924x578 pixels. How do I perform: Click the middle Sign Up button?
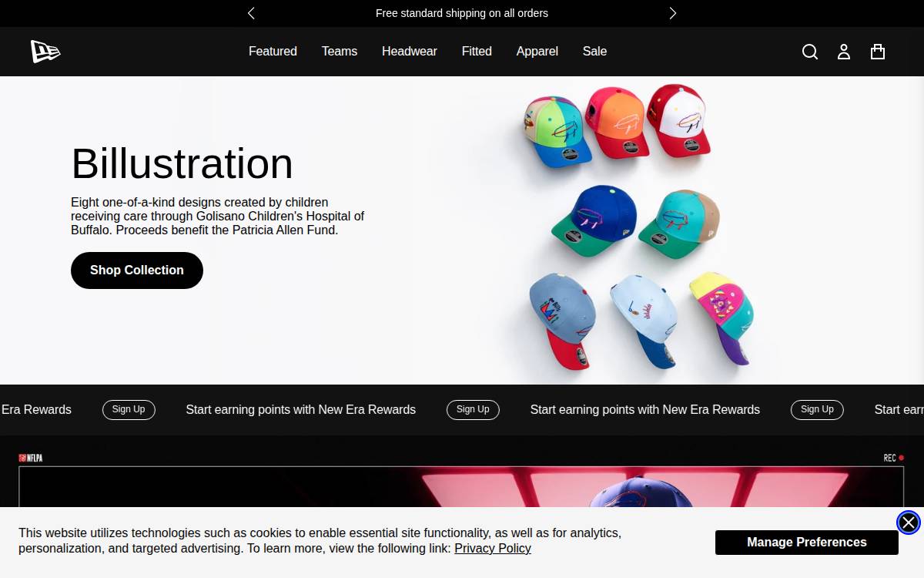click(473, 410)
